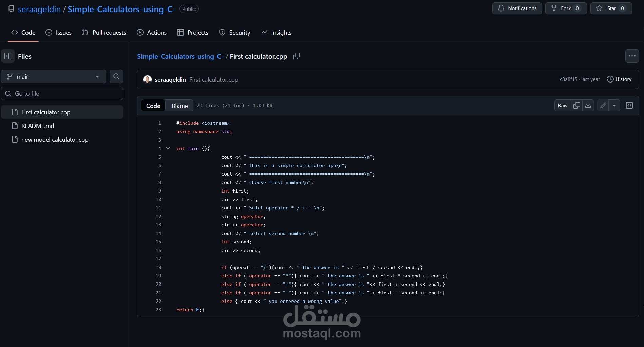The height and width of the screenshot is (347, 644).
Task: Click the Notifications button
Action: tap(517, 8)
